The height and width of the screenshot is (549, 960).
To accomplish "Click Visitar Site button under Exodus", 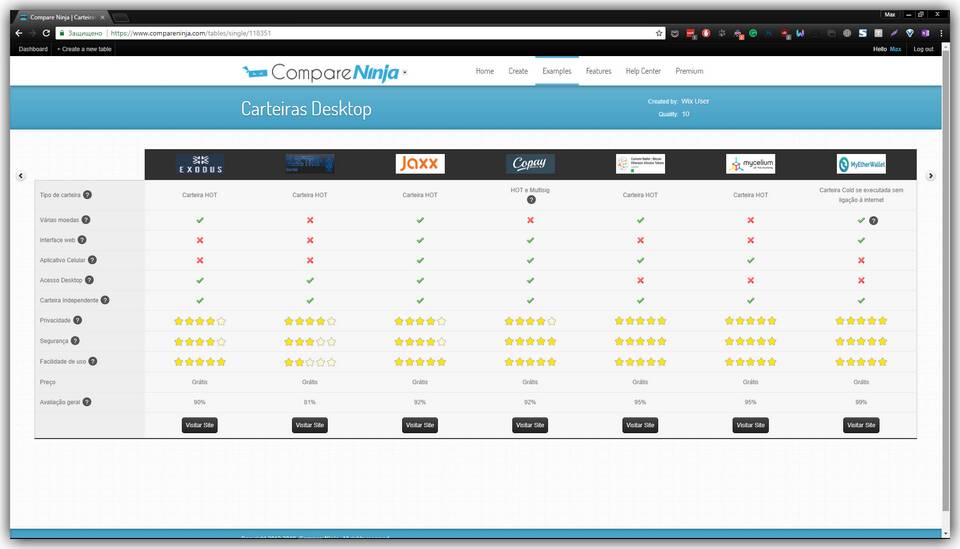I will [x=200, y=425].
